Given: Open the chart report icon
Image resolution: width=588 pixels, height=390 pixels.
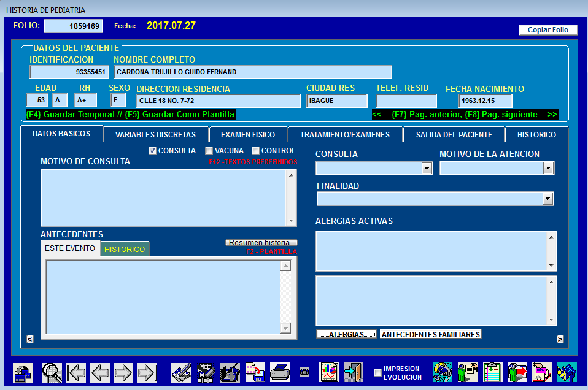Looking at the screenshot, I should [329, 373].
